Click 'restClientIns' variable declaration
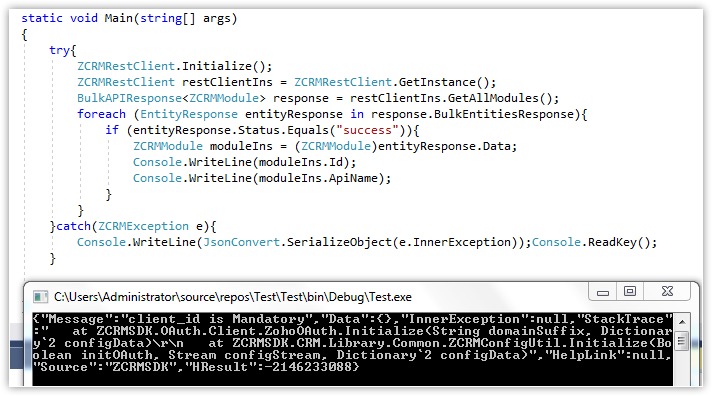712x396 pixels. click(x=227, y=82)
